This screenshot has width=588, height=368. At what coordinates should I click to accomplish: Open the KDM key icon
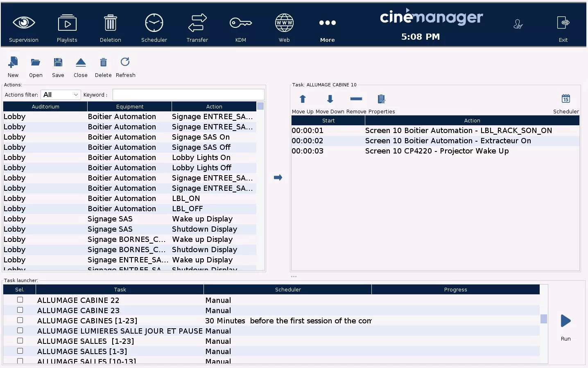[x=240, y=23]
